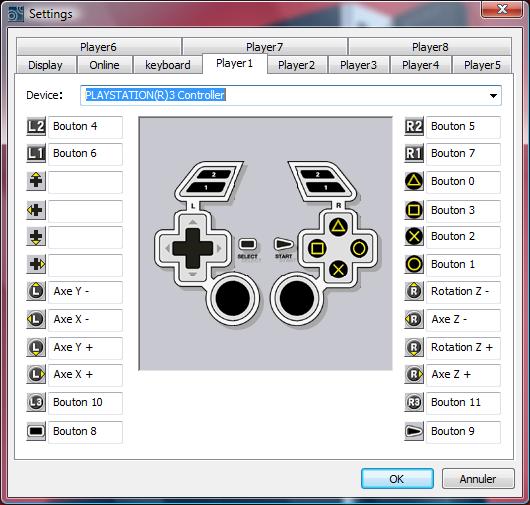Click the R1 shoulder button icon
The image size is (530, 505).
(x=414, y=154)
